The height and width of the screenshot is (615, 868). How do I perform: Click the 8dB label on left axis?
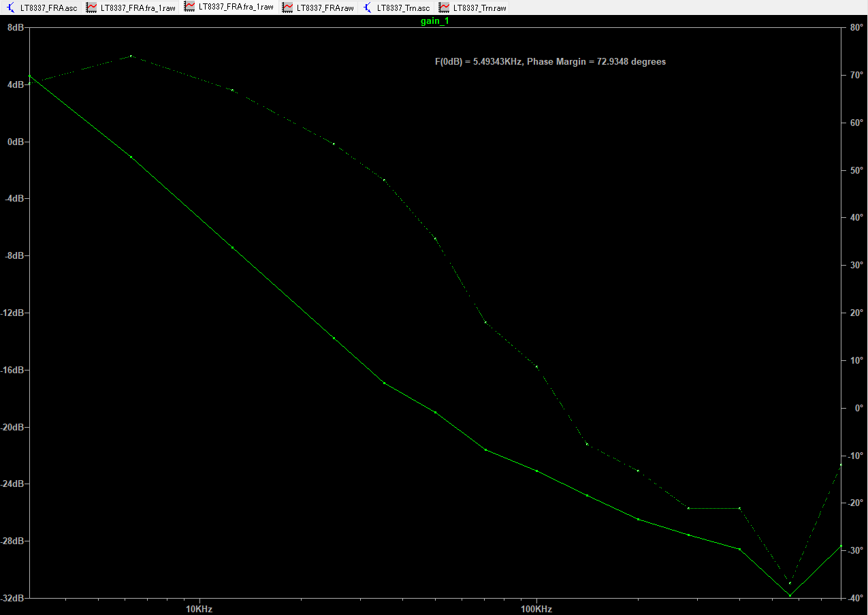pyautogui.click(x=15, y=27)
